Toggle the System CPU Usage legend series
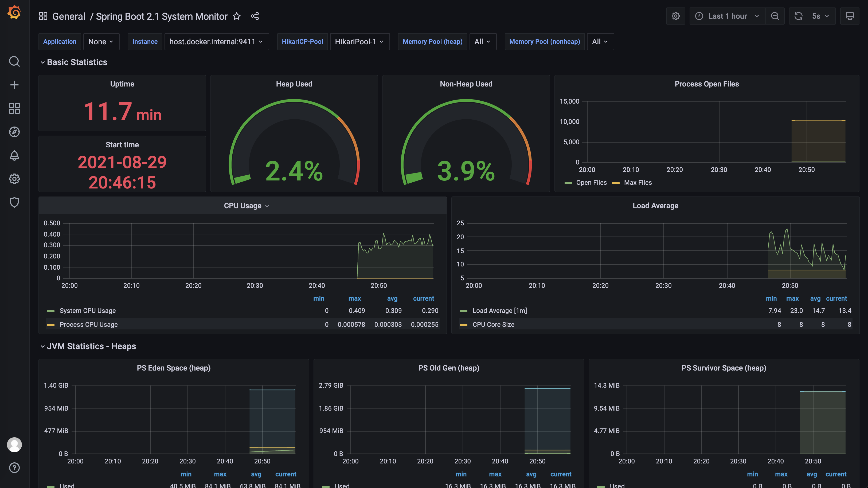Screen dimensions: 868x488 coord(88,311)
